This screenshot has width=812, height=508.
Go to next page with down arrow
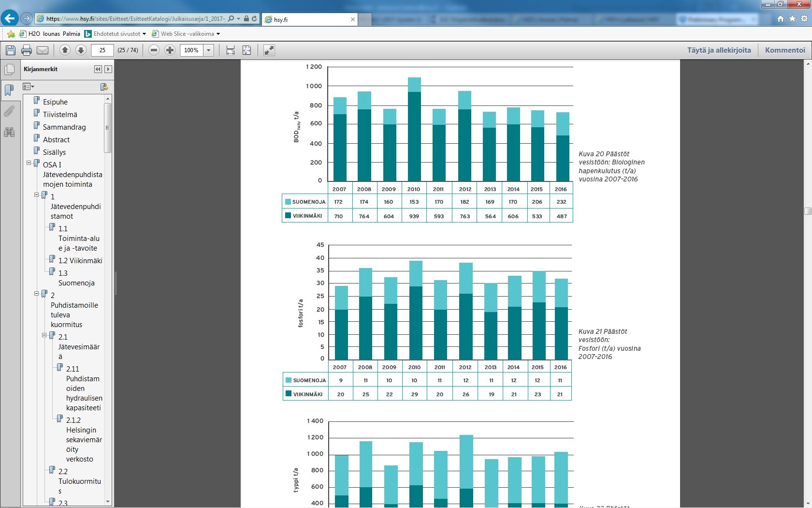pyautogui.click(x=81, y=50)
